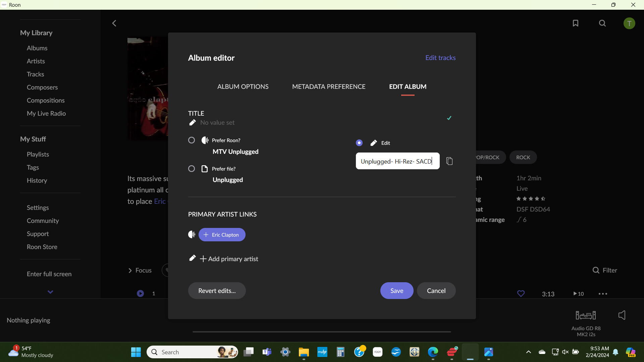
Task: Click the bookmark icon in top bar
Action: 576,23
